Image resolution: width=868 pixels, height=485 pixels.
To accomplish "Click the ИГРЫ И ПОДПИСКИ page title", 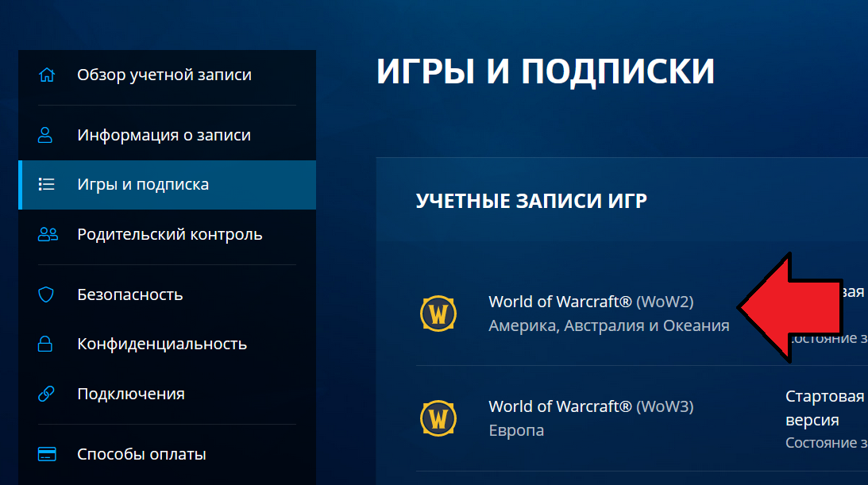I will 546,71.
